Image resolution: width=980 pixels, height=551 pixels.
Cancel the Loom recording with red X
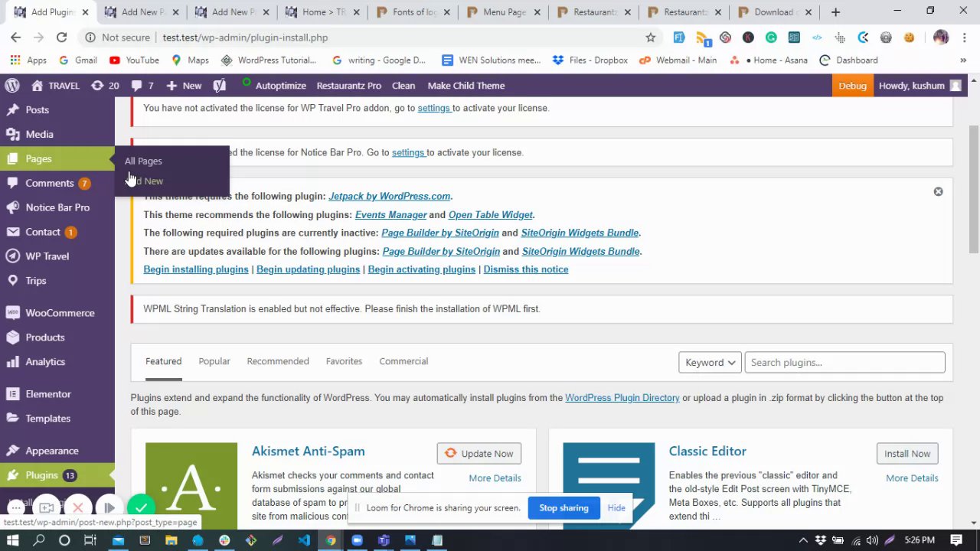point(77,507)
